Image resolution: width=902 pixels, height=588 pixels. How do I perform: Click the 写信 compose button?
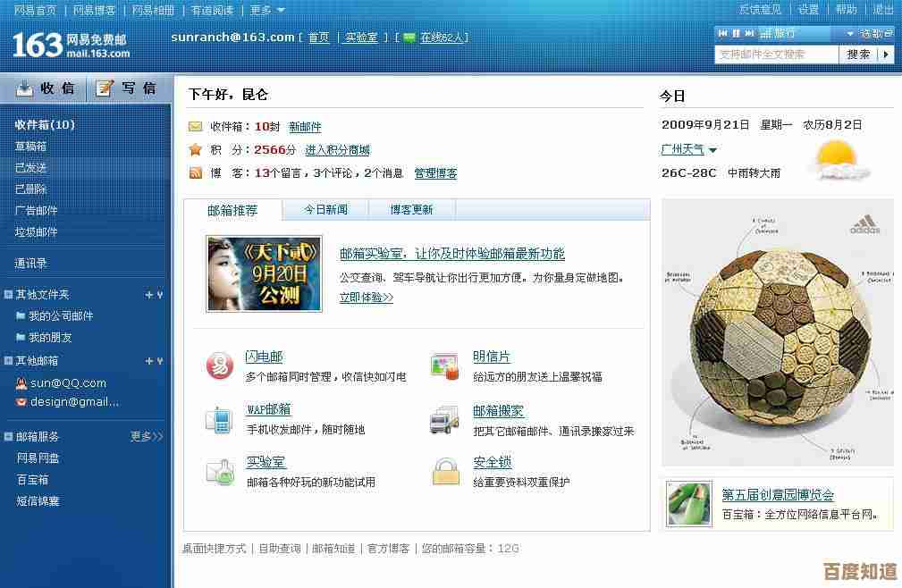(x=128, y=88)
